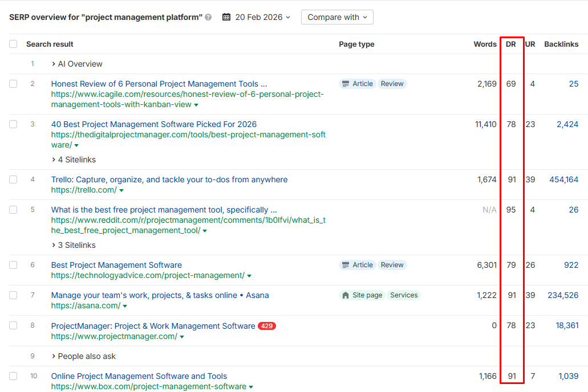
Task: Click the red 429 badge on ProjectManager result
Action: click(x=267, y=326)
